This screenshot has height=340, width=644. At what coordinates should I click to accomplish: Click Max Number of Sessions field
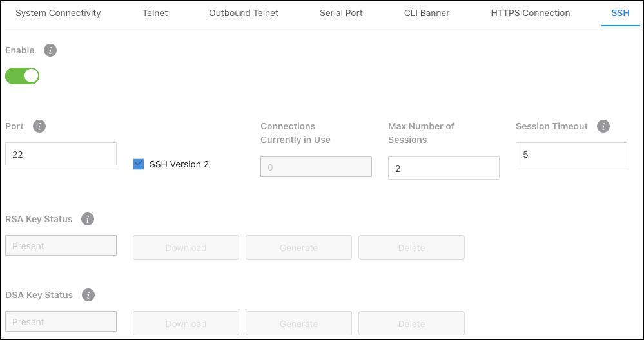coord(444,168)
